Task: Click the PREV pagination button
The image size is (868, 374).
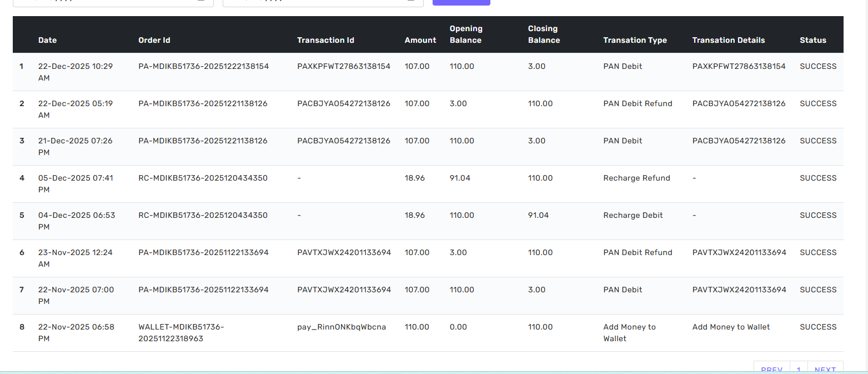Action: (771, 369)
